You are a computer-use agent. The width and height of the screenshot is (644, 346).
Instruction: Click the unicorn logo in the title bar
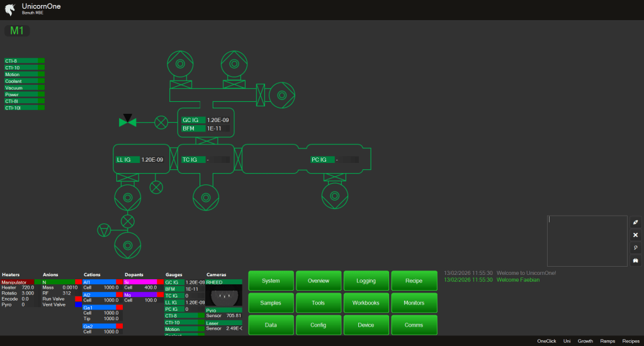coord(10,9)
